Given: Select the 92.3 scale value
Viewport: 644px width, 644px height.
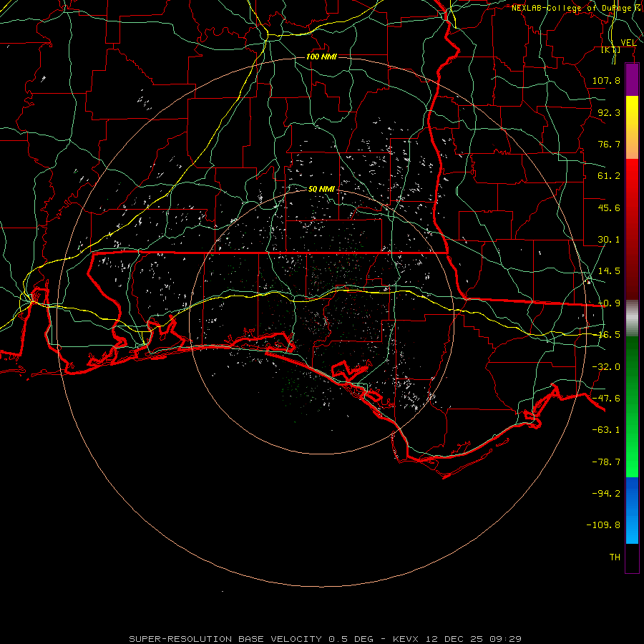Looking at the screenshot, I should pos(609,112).
